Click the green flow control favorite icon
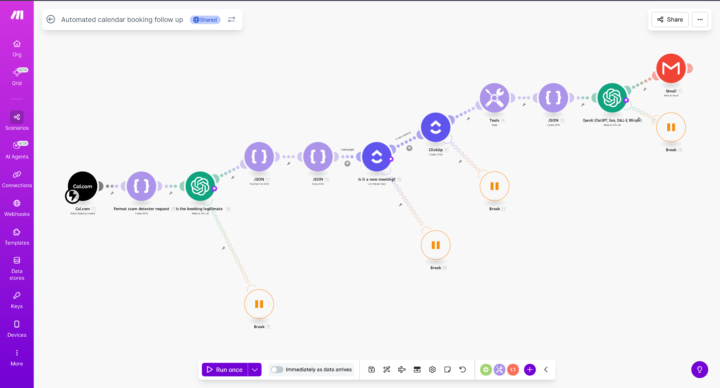 coord(486,370)
